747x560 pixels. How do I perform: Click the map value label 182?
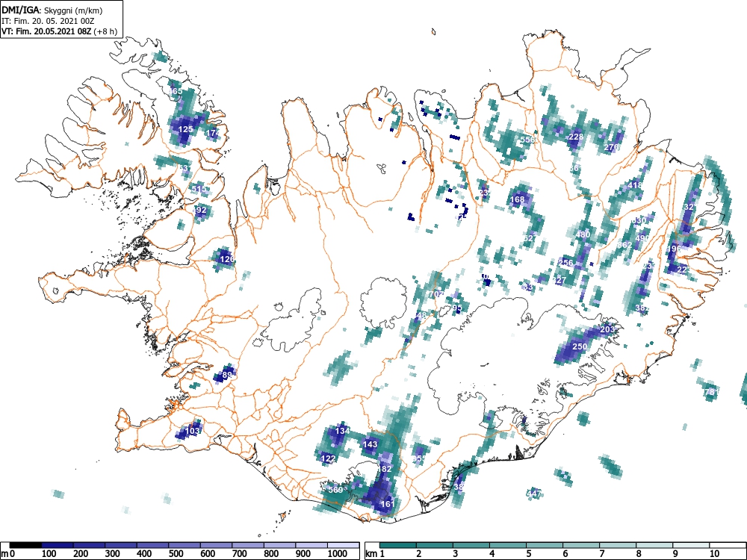tap(385, 469)
